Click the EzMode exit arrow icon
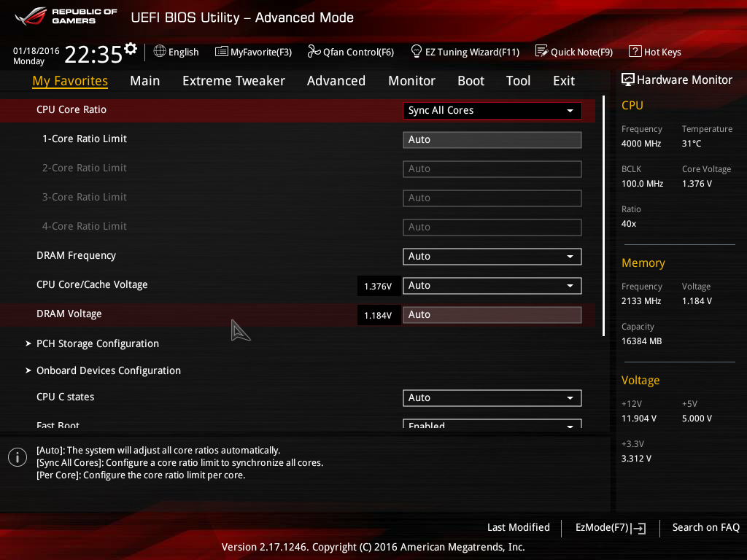747x560 pixels. click(638, 528)
